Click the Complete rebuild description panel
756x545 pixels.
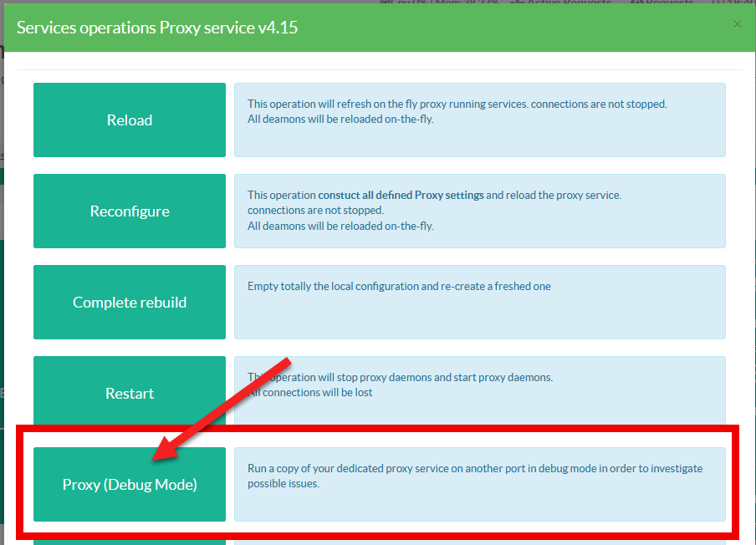click(x=479, y=302)
